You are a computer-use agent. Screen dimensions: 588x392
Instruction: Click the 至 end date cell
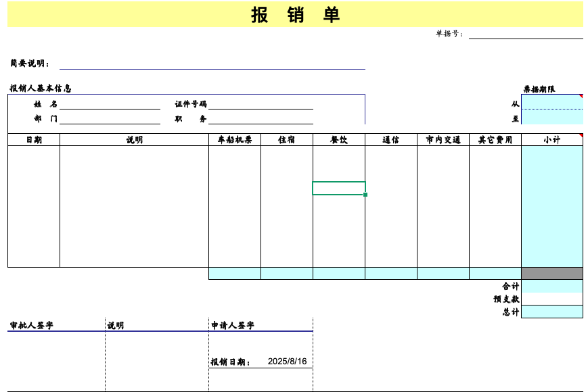coord(552,117)
